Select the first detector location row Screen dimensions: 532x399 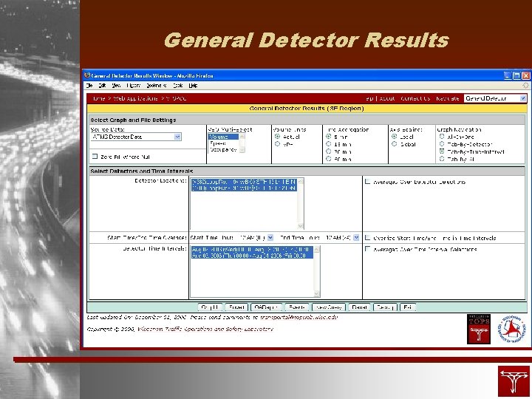click(x=244, y=182)
